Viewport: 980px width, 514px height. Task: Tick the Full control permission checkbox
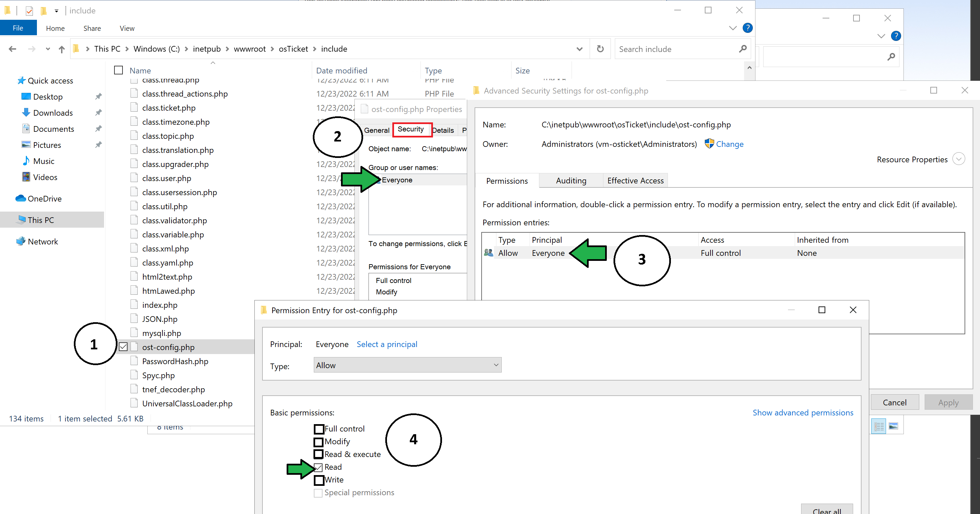point(318,429)
